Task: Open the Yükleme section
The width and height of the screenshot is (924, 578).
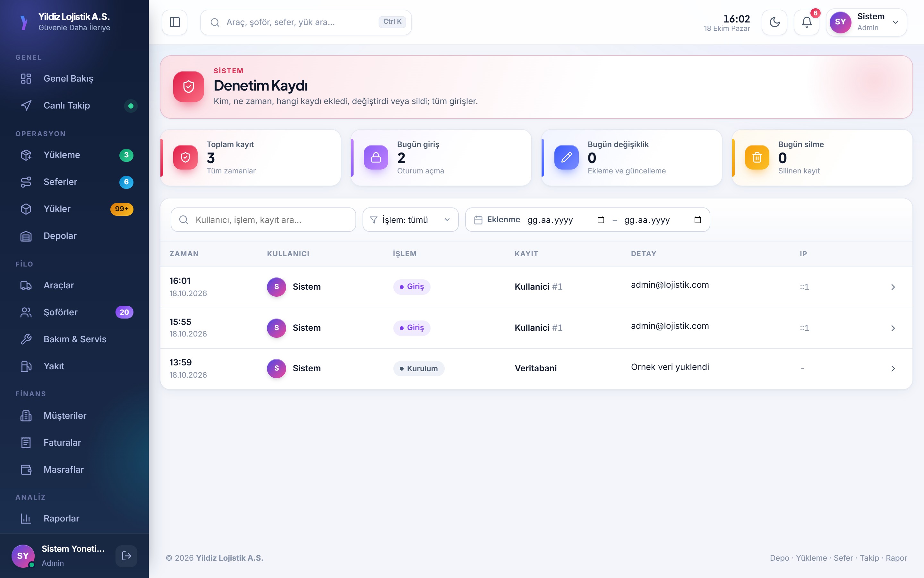Action: [x=74, y=155]
